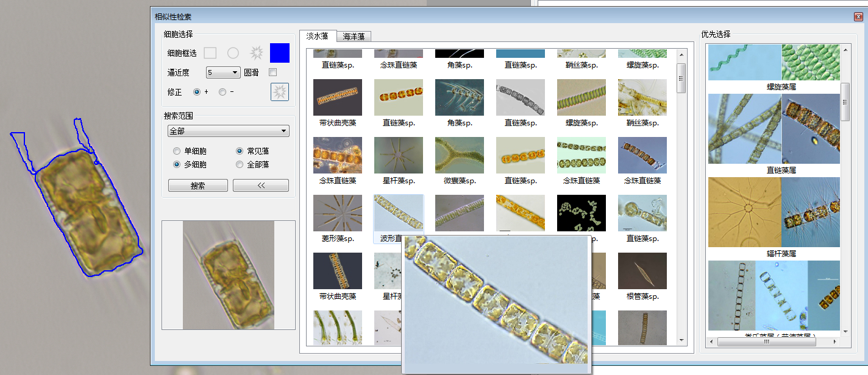
Task: Click the 优先选择 horizontal scroll-right arrow
Action: [836, 342]
